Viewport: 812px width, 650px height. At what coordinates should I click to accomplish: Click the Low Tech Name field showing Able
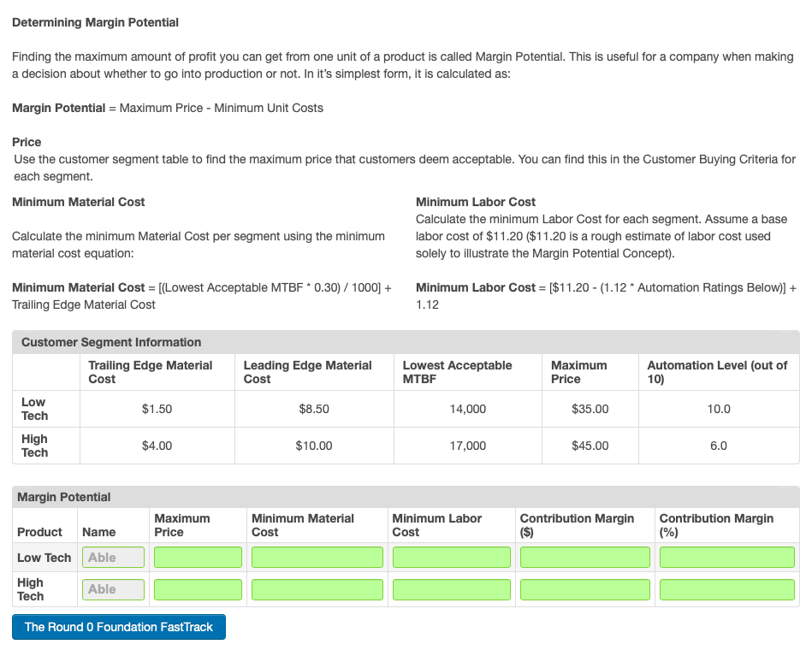pyautogui.click(x=112, y=557)
